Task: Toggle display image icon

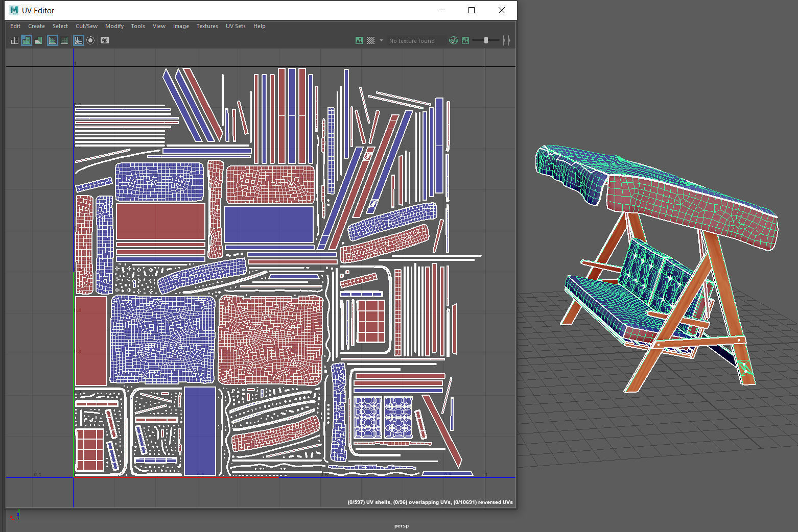Action: (359, 40)
